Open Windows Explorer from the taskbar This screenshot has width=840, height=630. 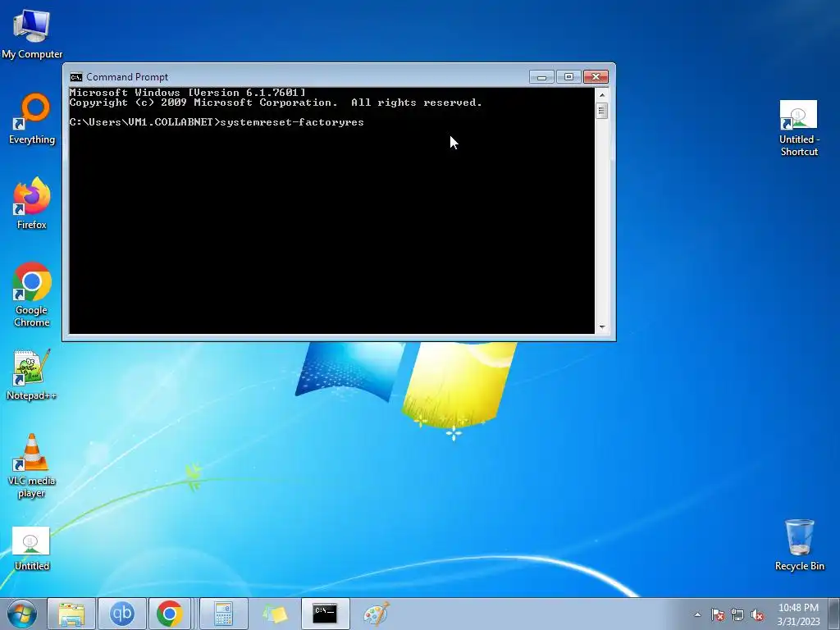click(71, 614)
